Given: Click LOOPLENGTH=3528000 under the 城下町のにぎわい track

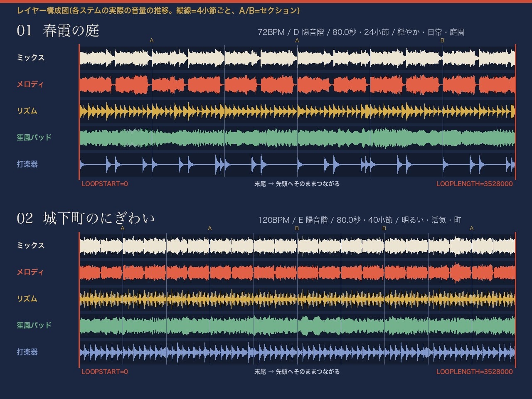Looking at the screenshot, I should 474,372.
